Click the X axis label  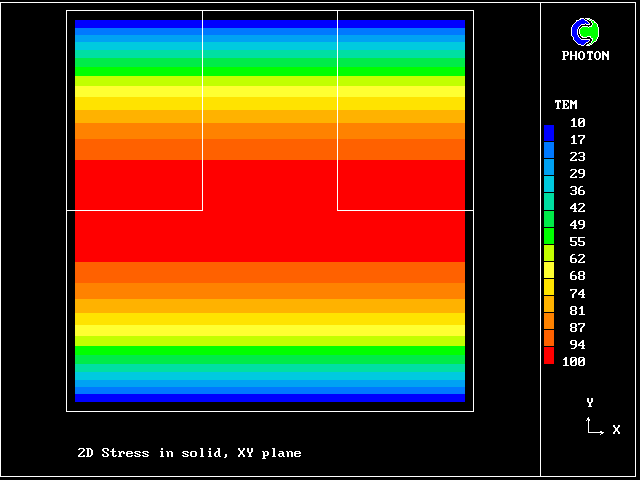tap(616, 429)
